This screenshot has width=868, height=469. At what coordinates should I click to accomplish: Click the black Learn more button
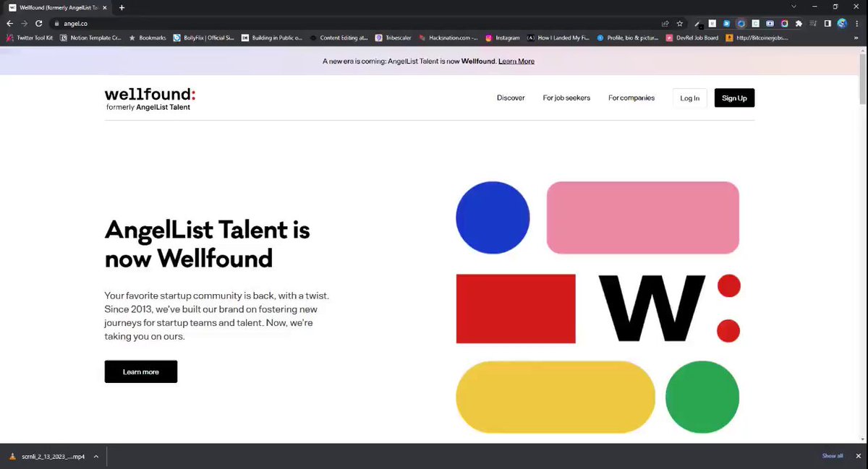pyautogui.click(x=141, y=371)
